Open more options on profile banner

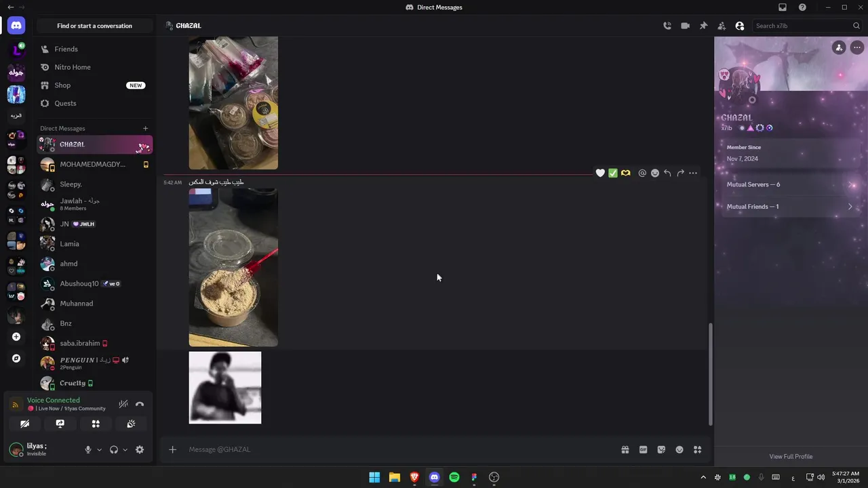point(857,47)
